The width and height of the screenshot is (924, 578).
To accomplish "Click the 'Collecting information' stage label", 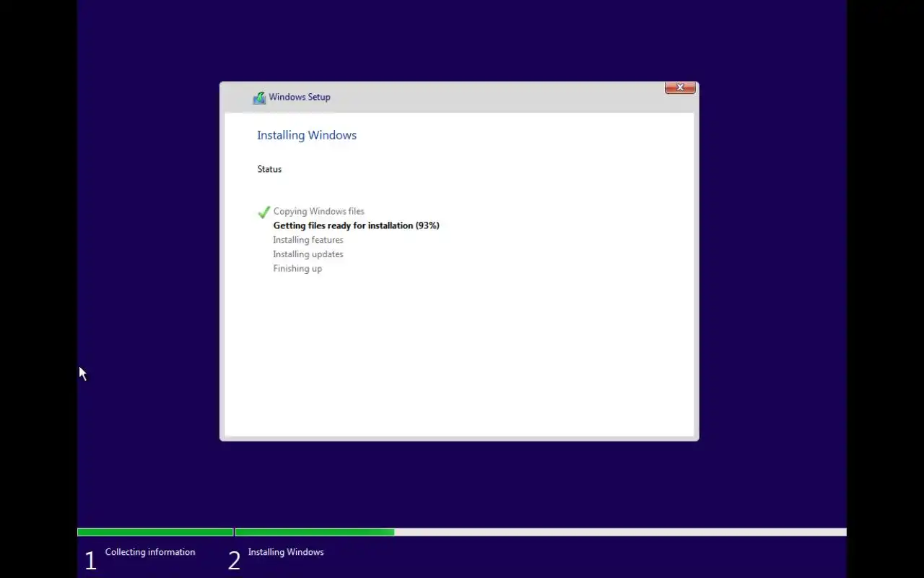I will tap(150, 552).
